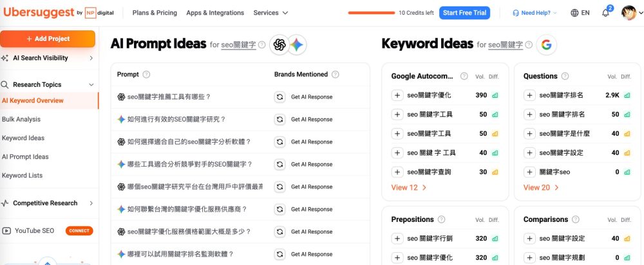This screenshot has height=265, width=644.
Task: Click prompt text 如何進行有效的SEO關鍵字研究？
Action: coord(176,120)
